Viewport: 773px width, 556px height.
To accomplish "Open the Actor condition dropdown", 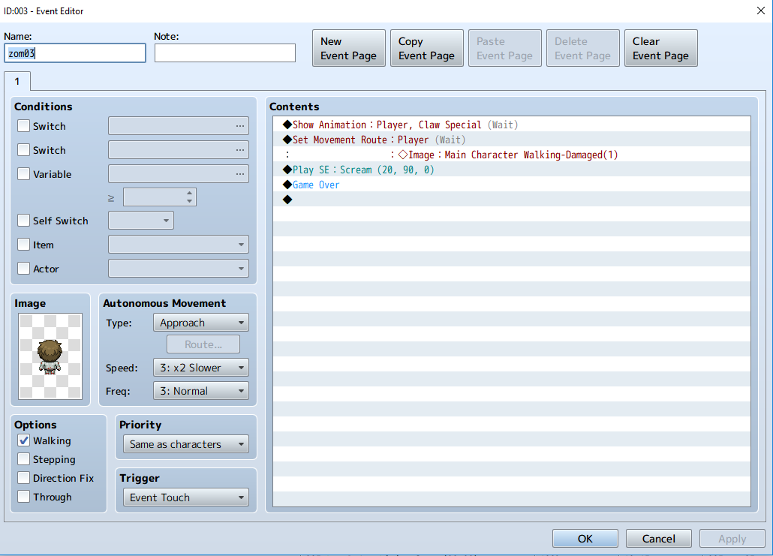I will 178,269.
